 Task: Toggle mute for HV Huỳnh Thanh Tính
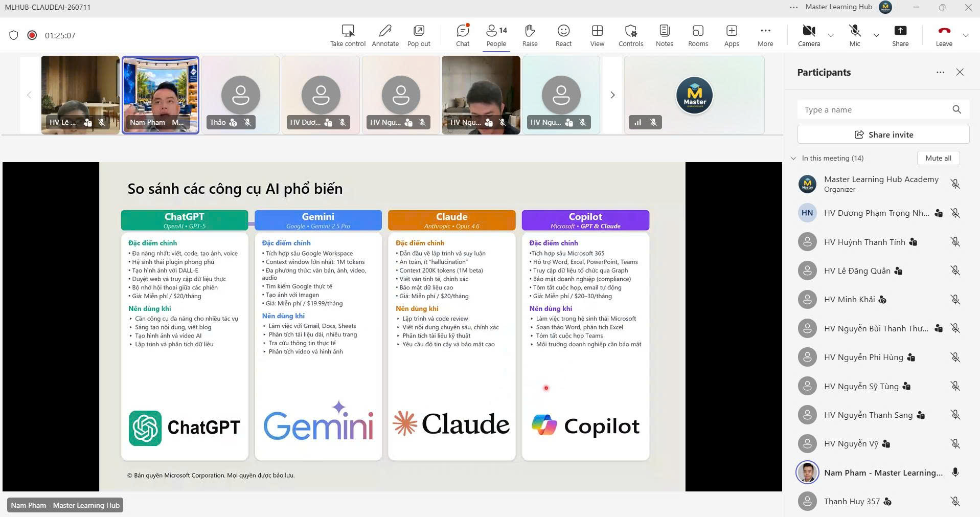click(x=955, y=242)
